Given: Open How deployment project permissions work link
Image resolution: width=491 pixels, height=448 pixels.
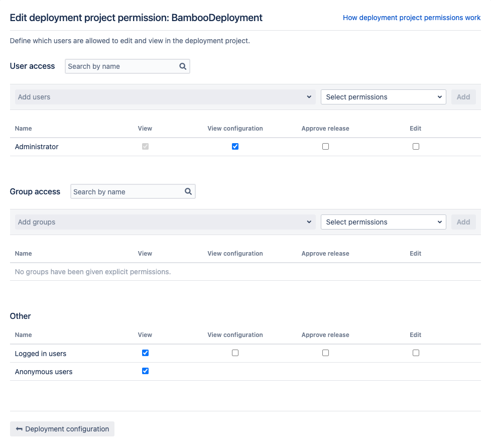Looking at the screenshot, I should [x=412, y=18].
